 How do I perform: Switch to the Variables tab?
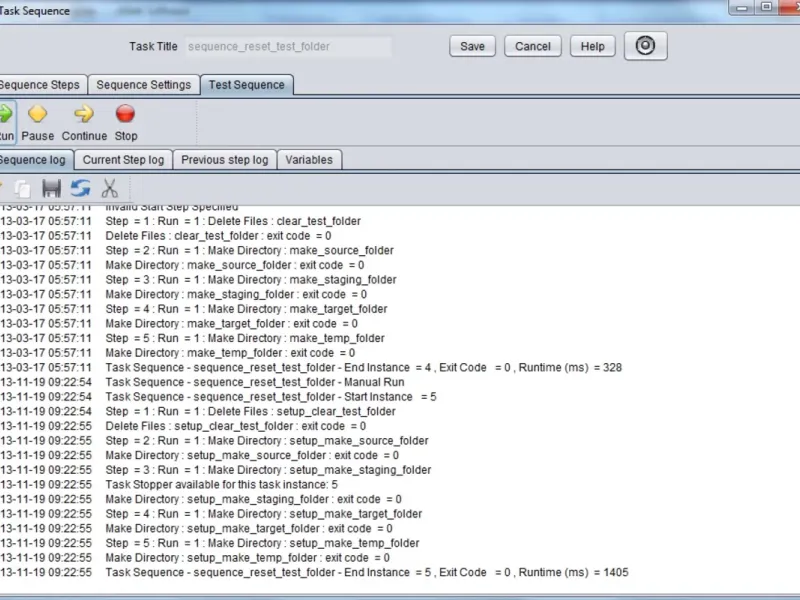pyautogui.click(x=309, y=160)
